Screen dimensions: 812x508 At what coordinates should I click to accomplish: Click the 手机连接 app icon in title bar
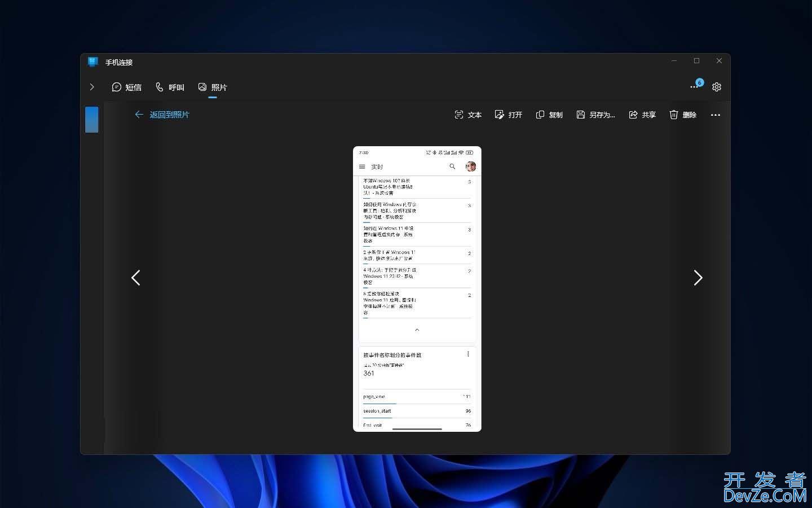[93, 62]
